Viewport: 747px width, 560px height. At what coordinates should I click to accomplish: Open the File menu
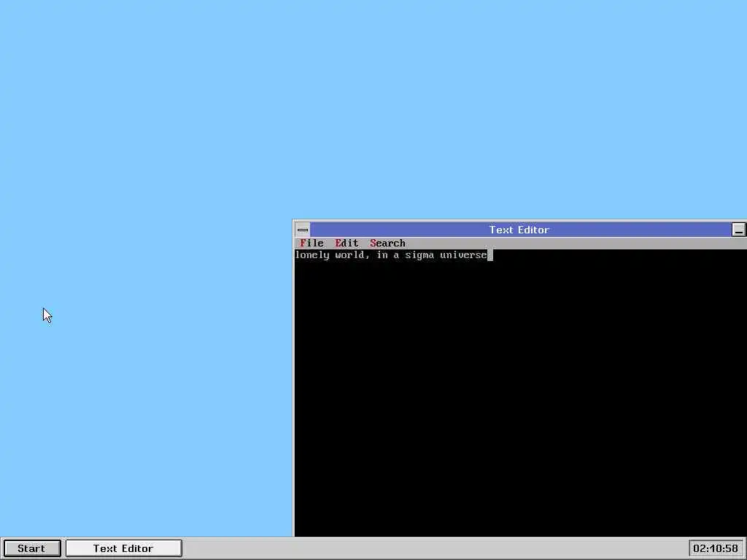tap(311, 244)
